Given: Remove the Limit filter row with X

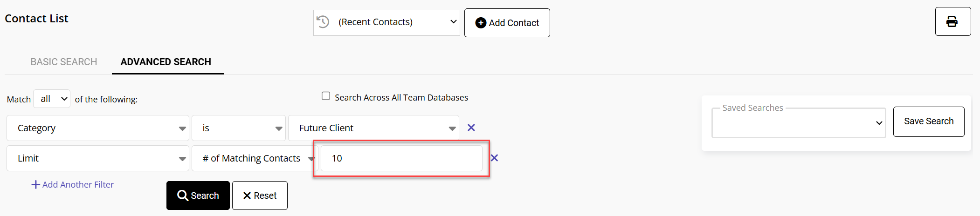Looking at the screenshot, I should (x=494, y=158).
